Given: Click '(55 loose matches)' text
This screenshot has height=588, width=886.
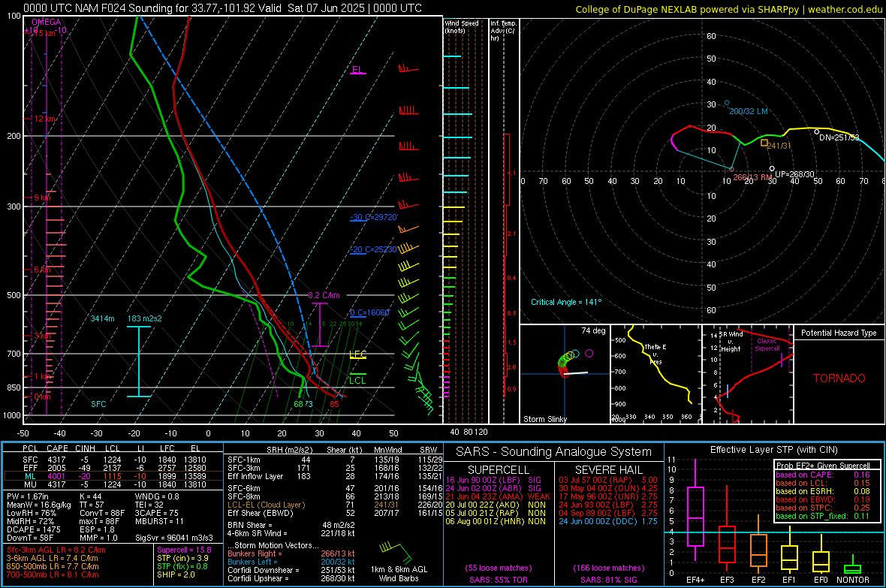Looking at the screenshot, I should tap(499, 568).
